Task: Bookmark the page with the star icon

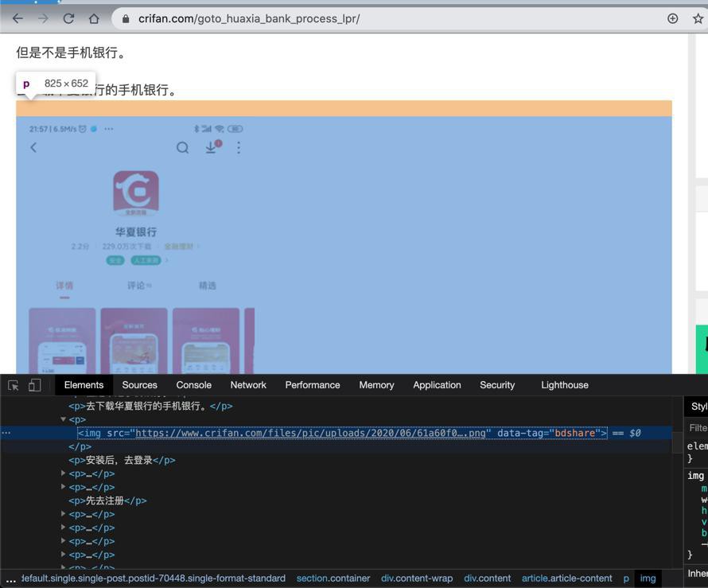Action: pyautogui.click(x=698, y=18)
